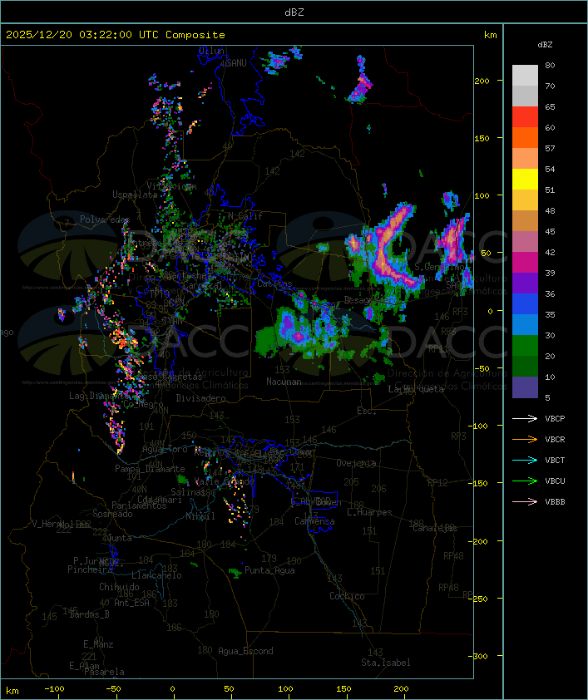The height and width of the screenshot is (700, 588).
Task: Select the bright green 20-30 dBZ swatch
Action: tap(525, 346)
